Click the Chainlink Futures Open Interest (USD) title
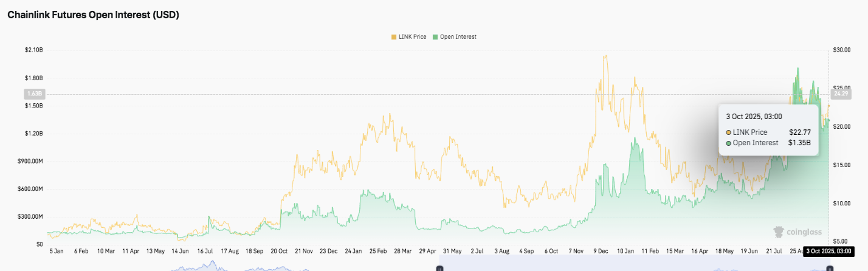 [x=93, y=16]
